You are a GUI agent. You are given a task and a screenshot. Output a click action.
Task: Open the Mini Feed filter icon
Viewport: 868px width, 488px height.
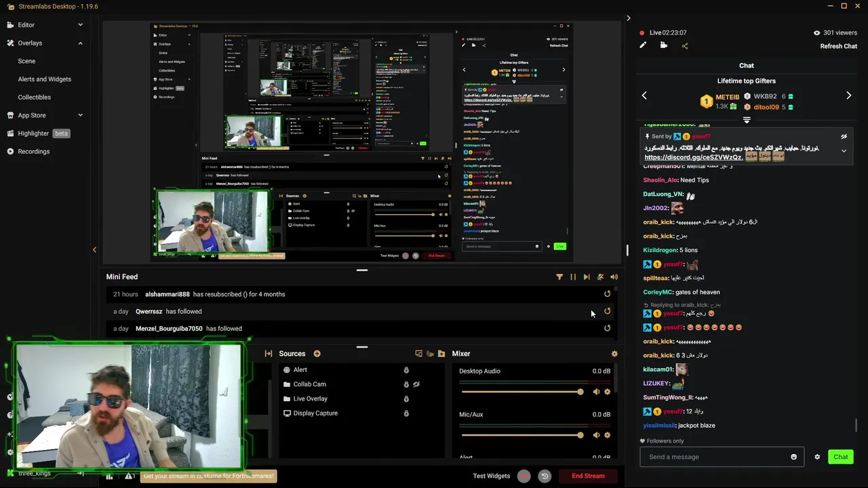559,277
